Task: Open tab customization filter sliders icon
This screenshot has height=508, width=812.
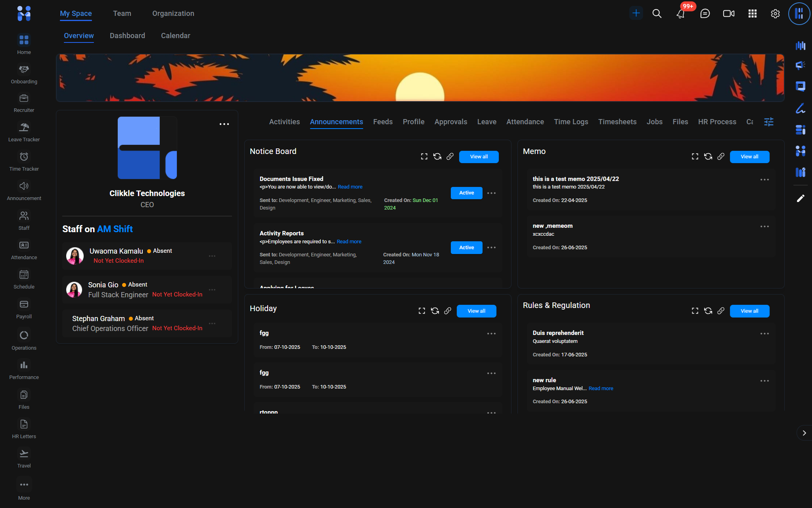Action: coord(768,122)
